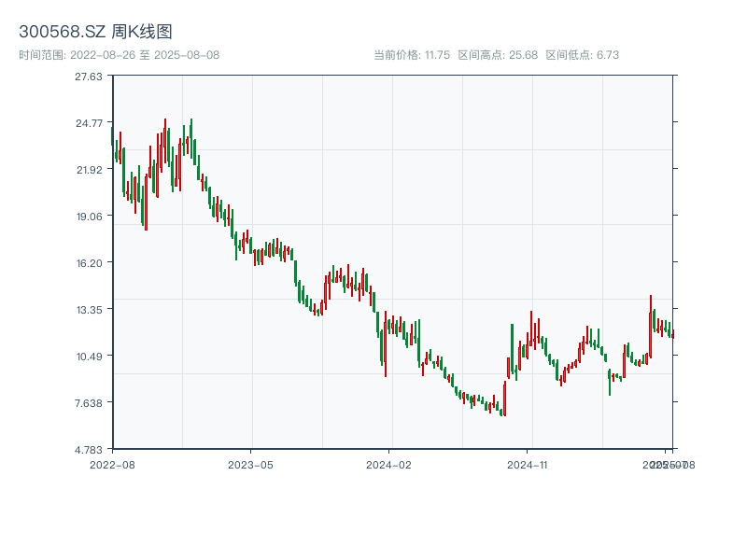Image resolution: width=747 pixels, height=560 pixels.
Task: Click the 7.638 y-axis price label
Action: [x=90, y=403]
